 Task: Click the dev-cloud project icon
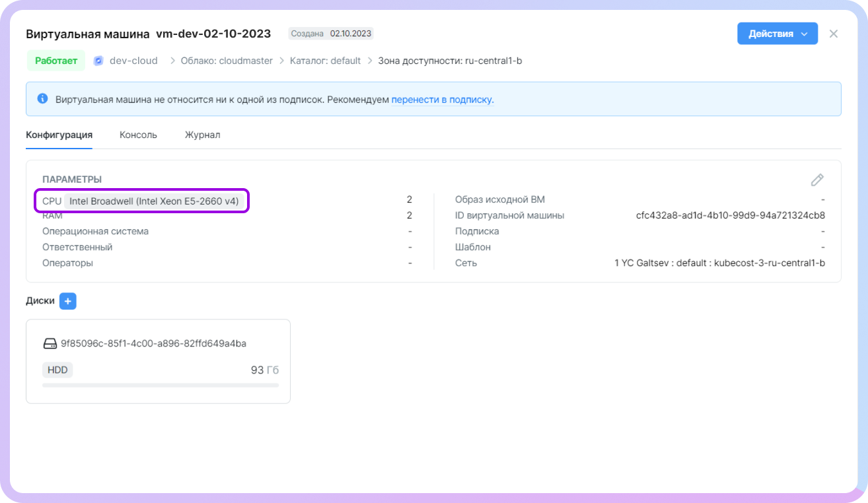98,61
